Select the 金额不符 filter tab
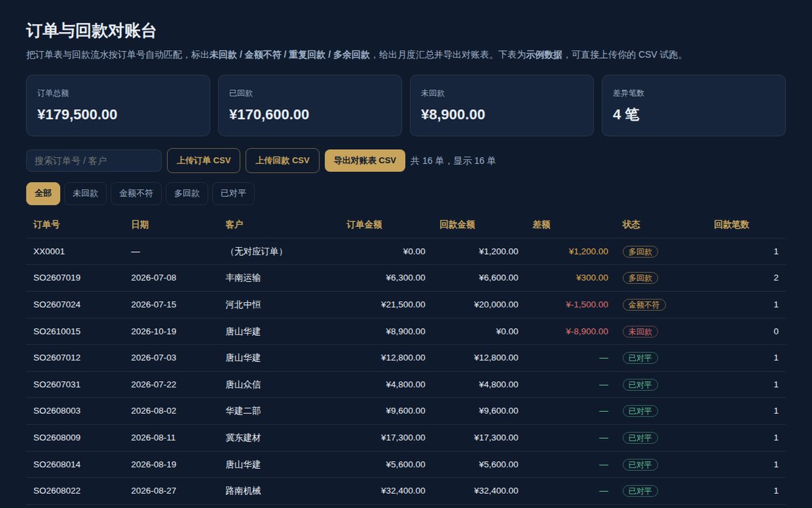The height and width of the screenshot is (508, 812). 136,194
